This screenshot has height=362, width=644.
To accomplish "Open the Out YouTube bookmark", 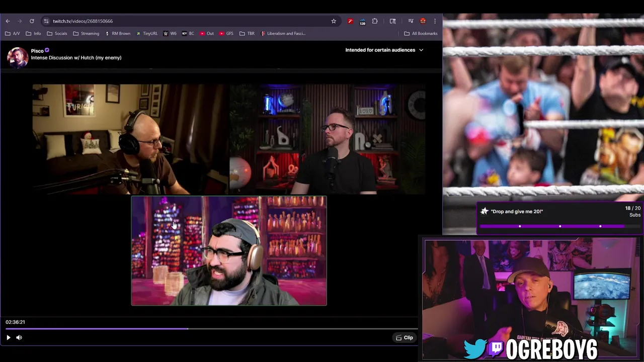I will (207, 34).
